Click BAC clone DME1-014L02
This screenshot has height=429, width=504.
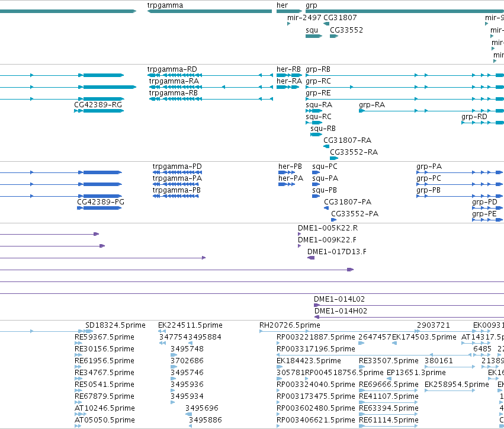click(339, 299)
